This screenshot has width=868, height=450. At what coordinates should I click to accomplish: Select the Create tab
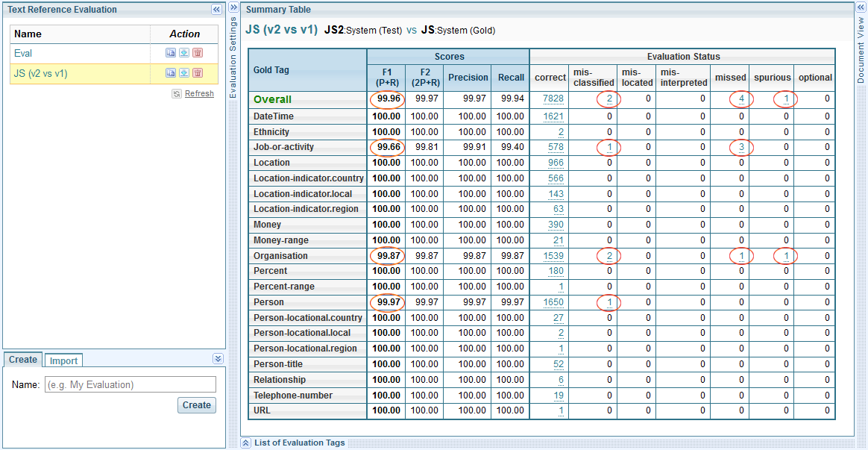tap(23, 360)
